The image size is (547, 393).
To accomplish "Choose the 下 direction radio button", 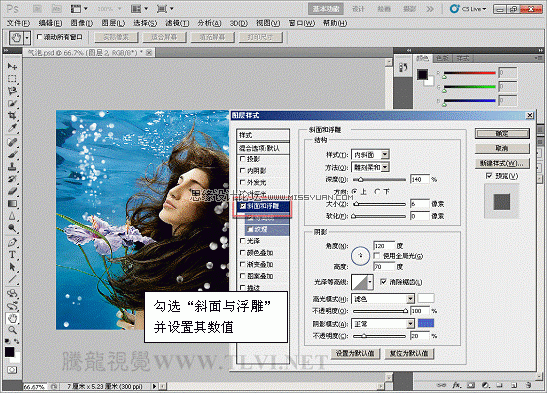I will pyautogui.click(x=377, y=191).
